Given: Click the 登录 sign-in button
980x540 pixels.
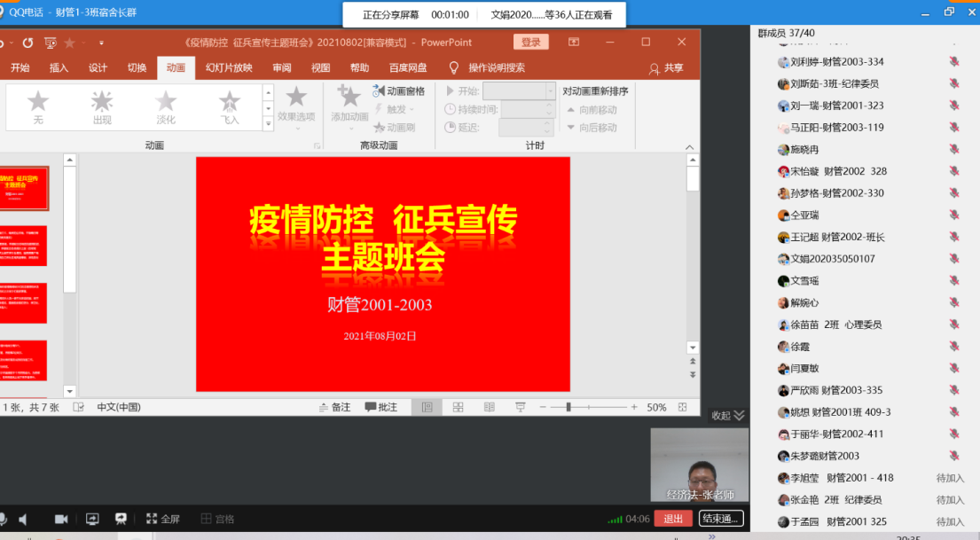Looking at the screenshot, I should 530,42.
